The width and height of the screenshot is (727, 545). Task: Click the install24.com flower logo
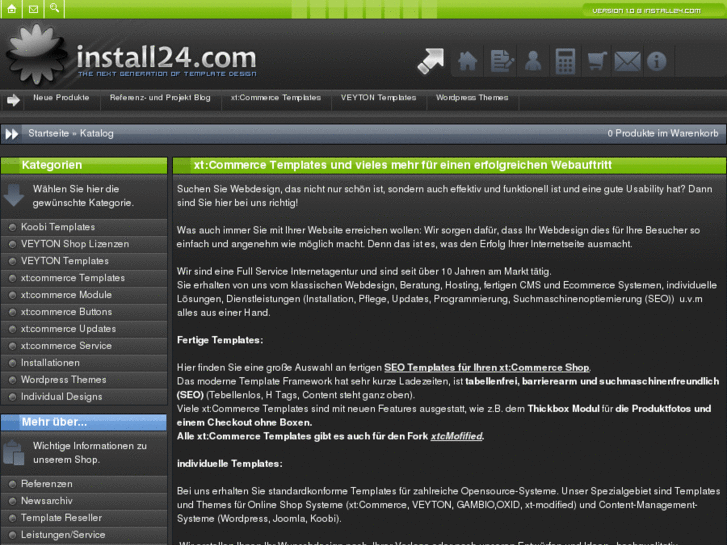point(36,55)
